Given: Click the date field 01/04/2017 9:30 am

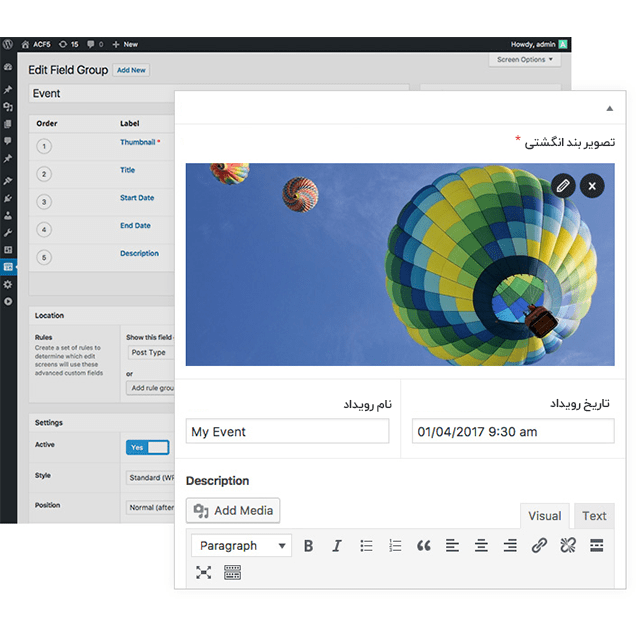Looking at the screenshot, I should click(x=513, y=431).
